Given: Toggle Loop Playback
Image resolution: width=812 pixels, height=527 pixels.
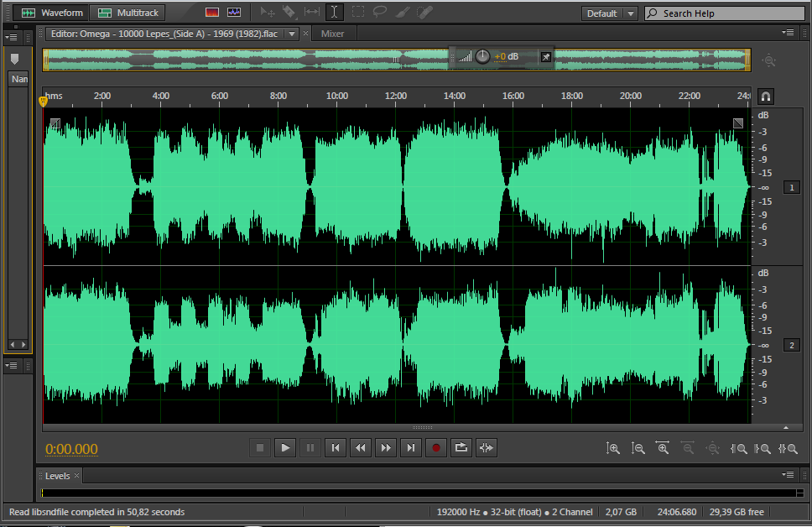Looking at the screenshot, I should [x=461, y=448].
